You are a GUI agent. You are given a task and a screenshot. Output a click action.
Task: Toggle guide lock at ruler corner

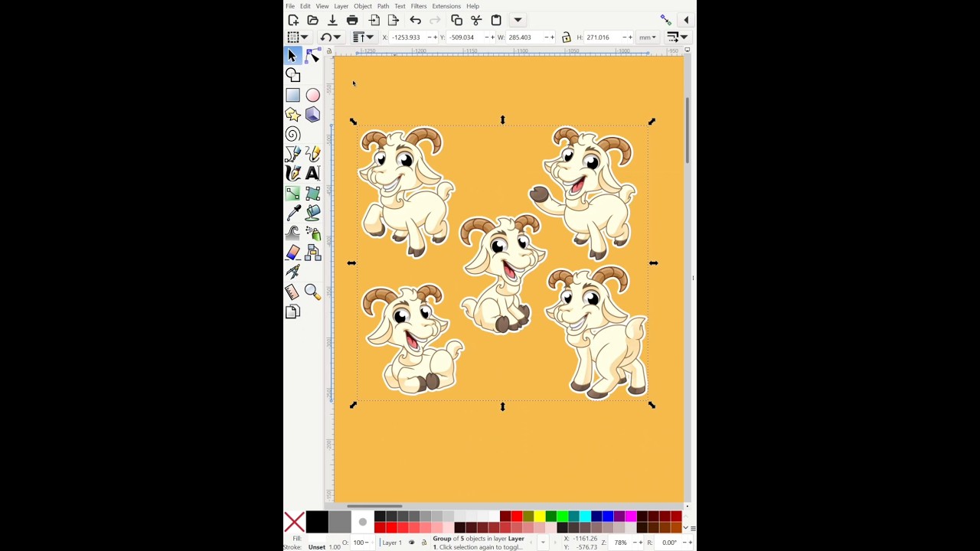click(329, 51)
